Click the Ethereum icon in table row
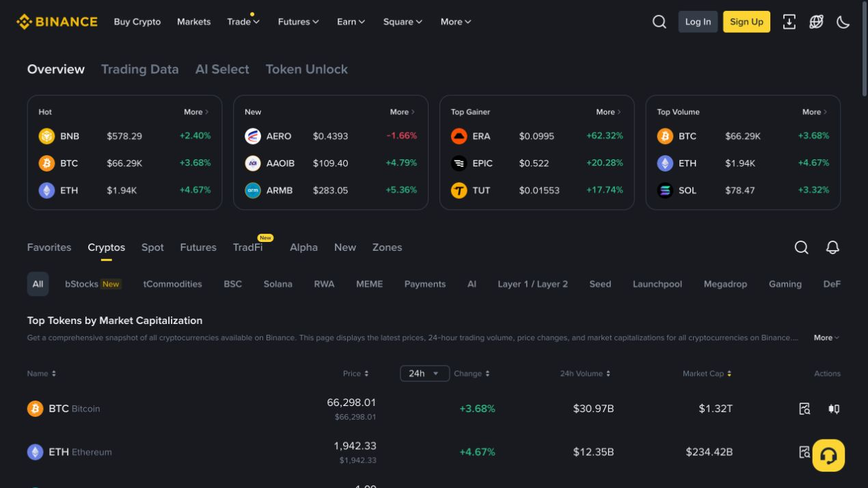Image resolution: width=868 pixels, height=488 pixels. click(35, 452)
